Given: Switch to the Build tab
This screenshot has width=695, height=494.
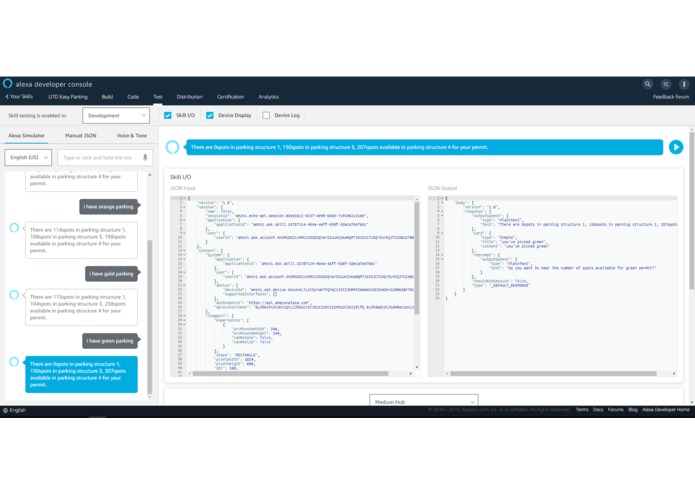Looking at the screenshot, I should [x=107, y=97].
